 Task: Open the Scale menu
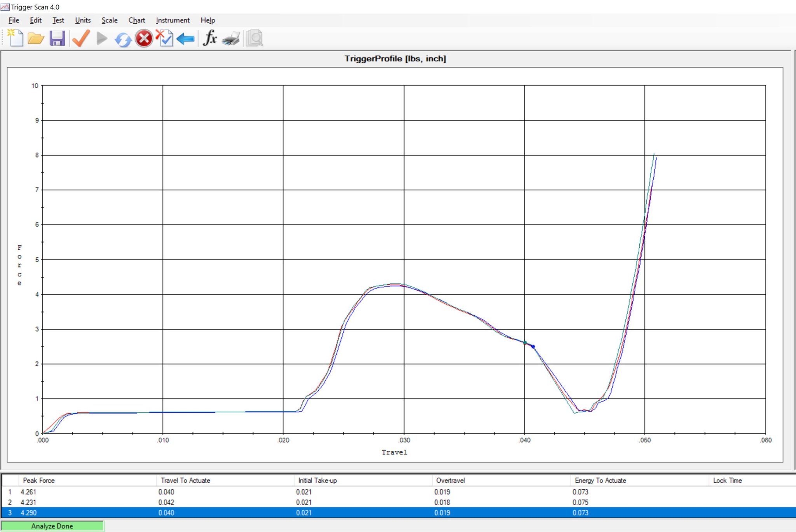point(110,20)
